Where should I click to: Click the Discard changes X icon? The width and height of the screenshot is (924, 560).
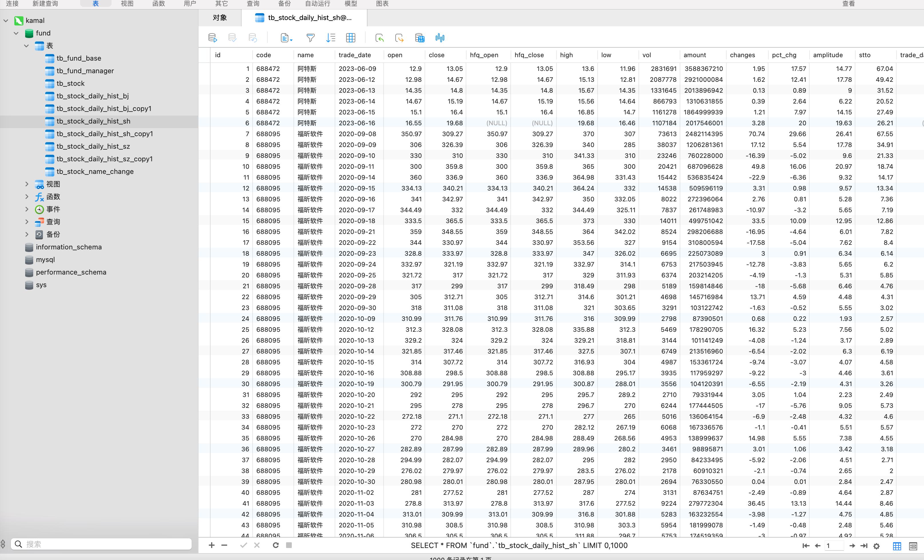pos(257,545)
